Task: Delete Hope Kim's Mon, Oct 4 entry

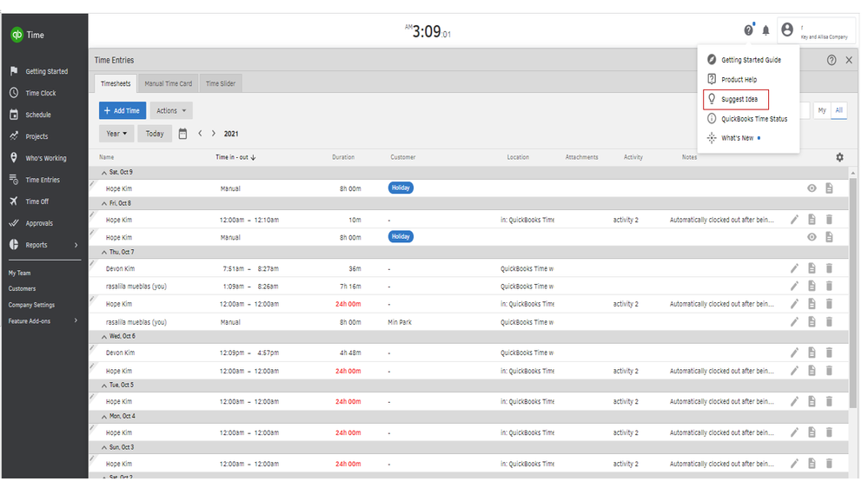Action: coord(829,432)
